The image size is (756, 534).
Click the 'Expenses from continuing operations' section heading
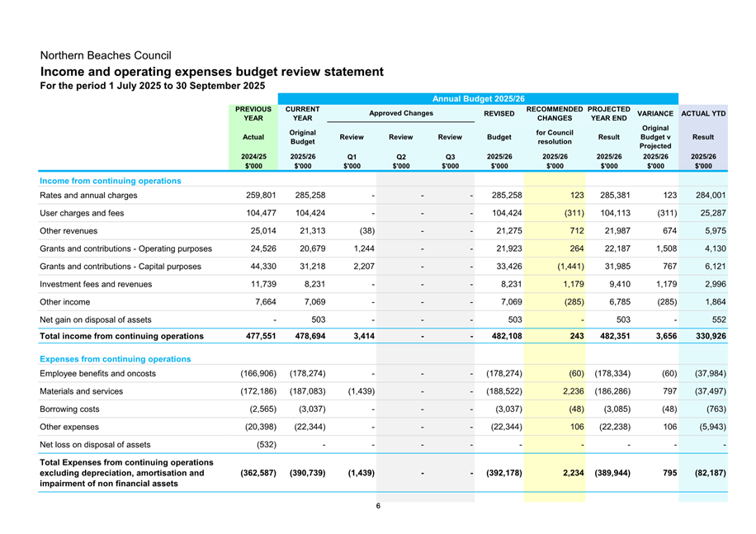click(x=115, y=359)
